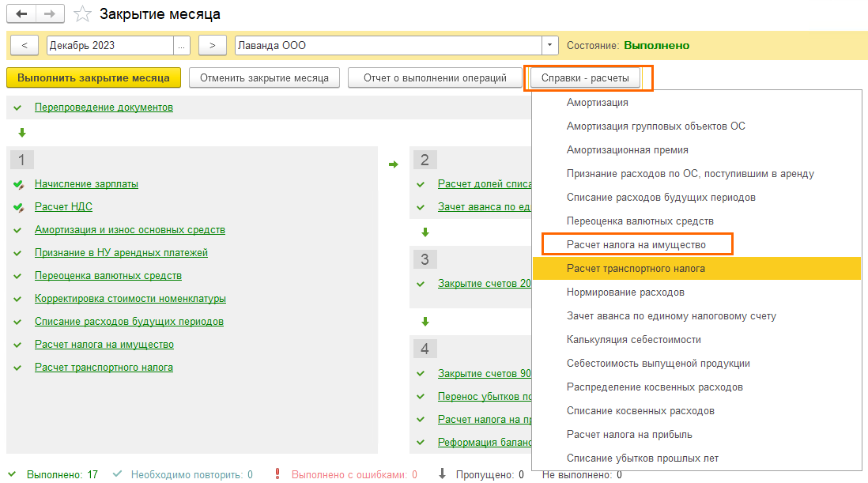Open Корректировка стоимости номенклатуры link
The image size is (868, 483).
coord(130,299)
